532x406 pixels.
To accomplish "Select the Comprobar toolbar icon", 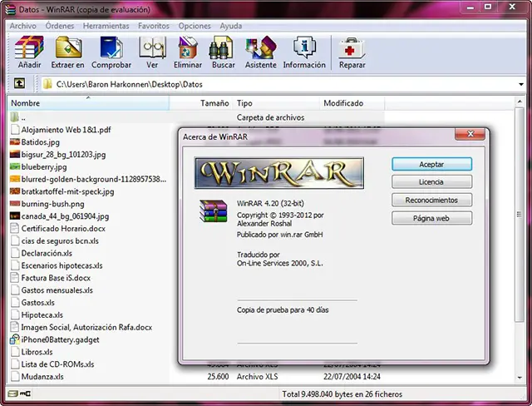I will [111, 51].
